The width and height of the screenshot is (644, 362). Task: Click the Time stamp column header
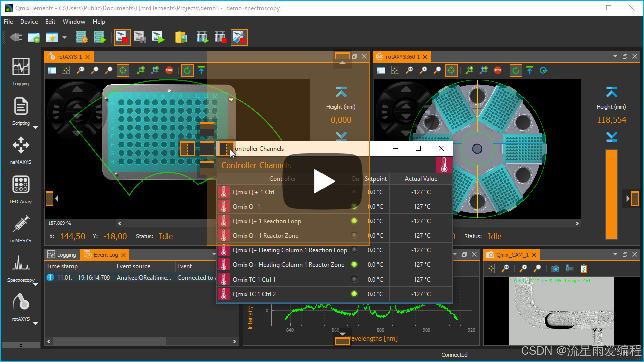(x=79, y=266)
